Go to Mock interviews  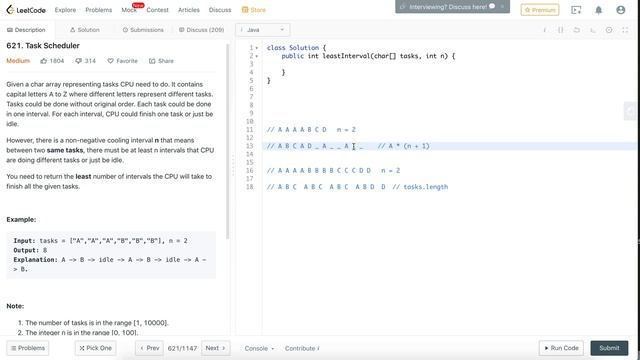(129, 10)
